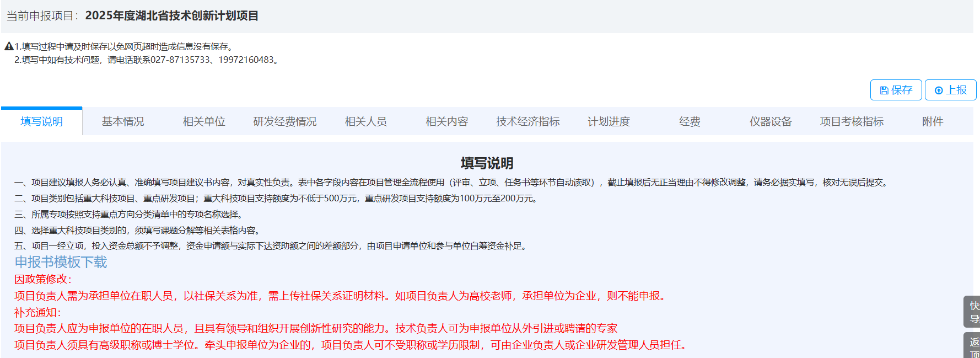This screenshot has width=980, height=358.
Task: Open the 基本情况 tab
Action: (x=123, y=121)
